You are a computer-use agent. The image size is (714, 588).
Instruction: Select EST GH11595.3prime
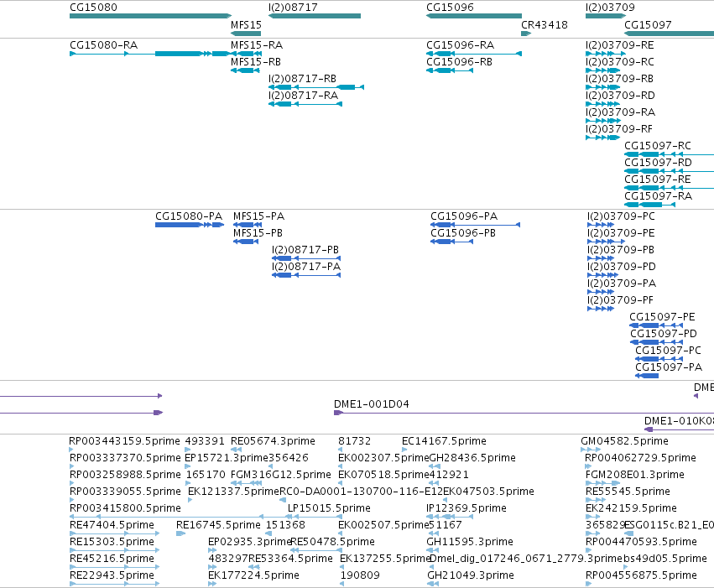coord(470,542)
